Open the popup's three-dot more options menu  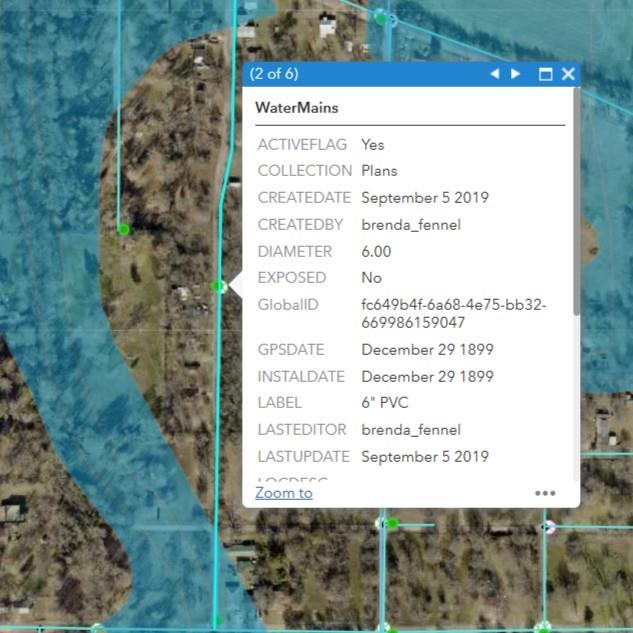(545, 493)
